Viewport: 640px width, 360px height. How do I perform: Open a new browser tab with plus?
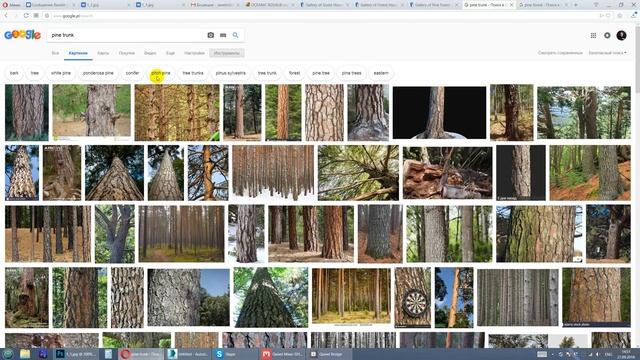pos(576,5)
